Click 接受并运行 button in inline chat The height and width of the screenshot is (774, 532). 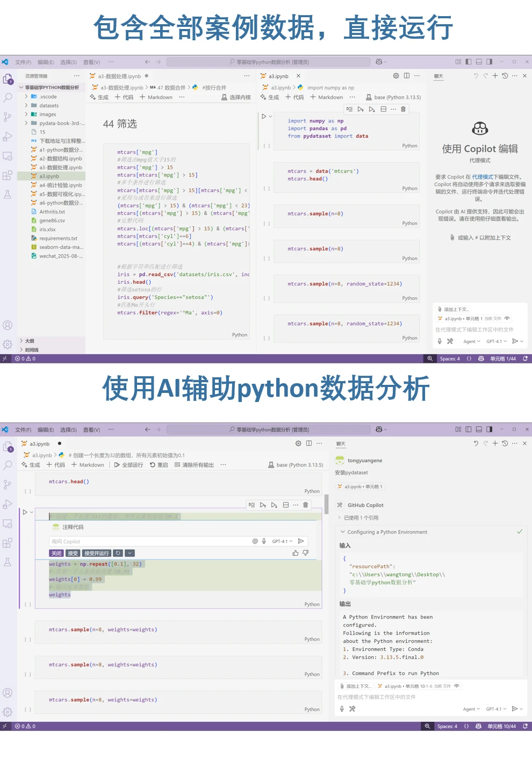(97, 553)
